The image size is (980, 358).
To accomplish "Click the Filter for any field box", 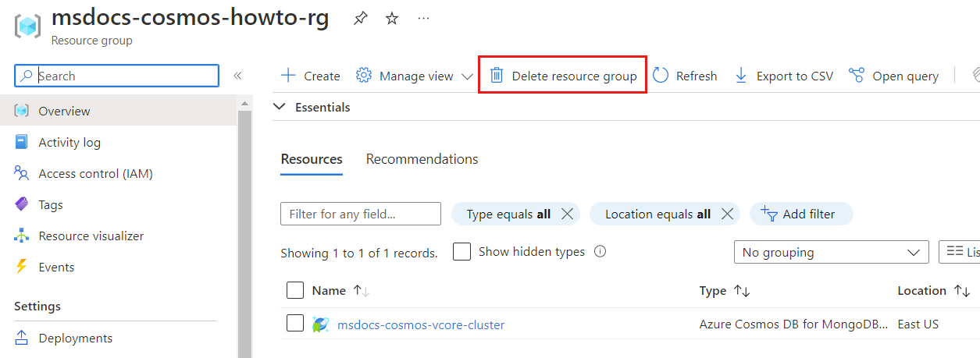I will (360, 214).
